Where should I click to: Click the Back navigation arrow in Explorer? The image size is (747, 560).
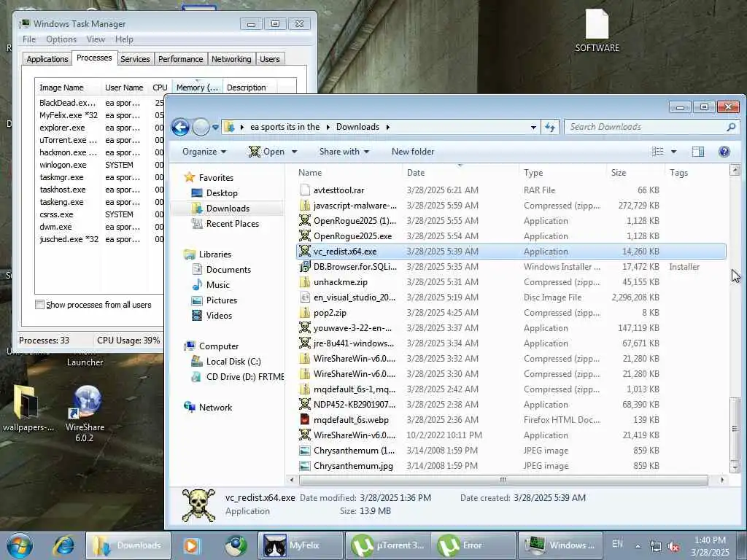coord(181,127)
